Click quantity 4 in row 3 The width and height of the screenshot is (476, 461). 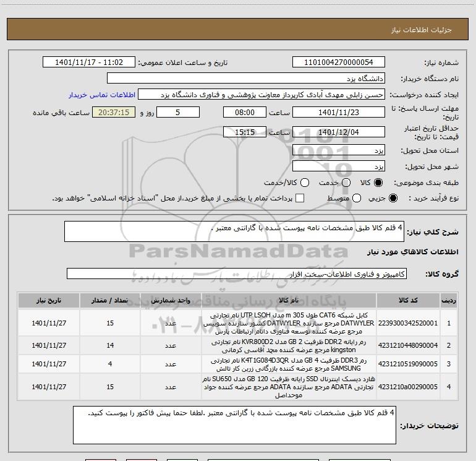coord(110,364)
